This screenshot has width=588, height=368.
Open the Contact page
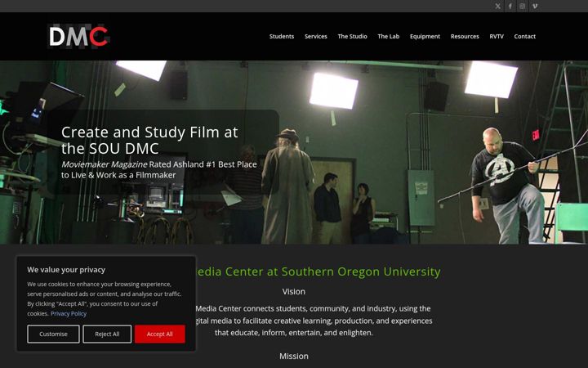click(x=524, y=37)
